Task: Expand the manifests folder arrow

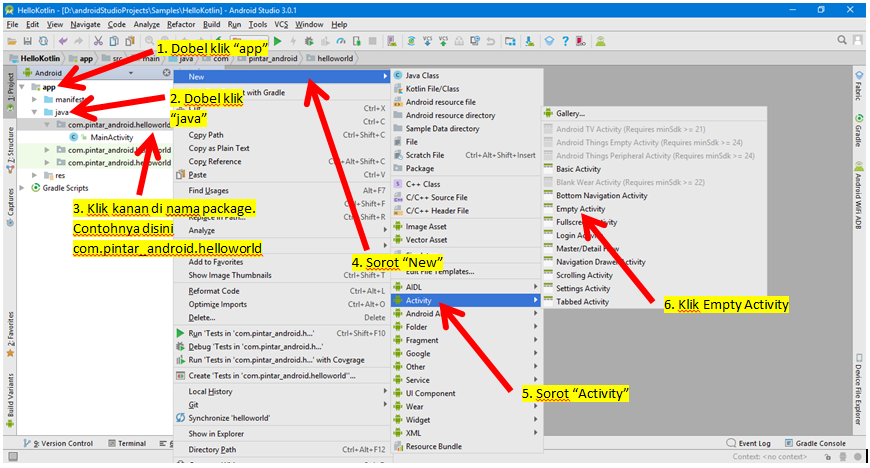Action: pyautogui.click(x=34, y=99)
